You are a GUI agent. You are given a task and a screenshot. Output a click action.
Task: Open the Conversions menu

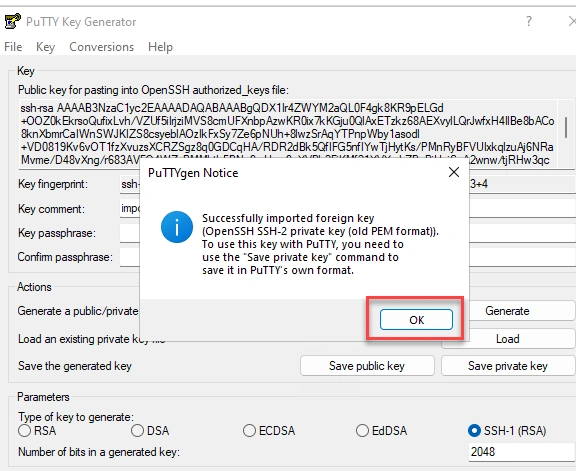[x=101, y=47]
